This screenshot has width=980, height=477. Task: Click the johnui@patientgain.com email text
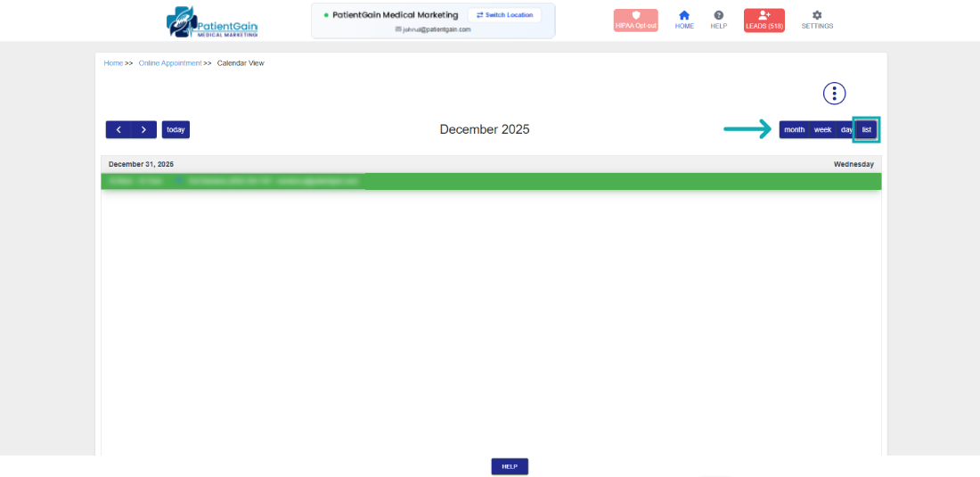point(437,29)
